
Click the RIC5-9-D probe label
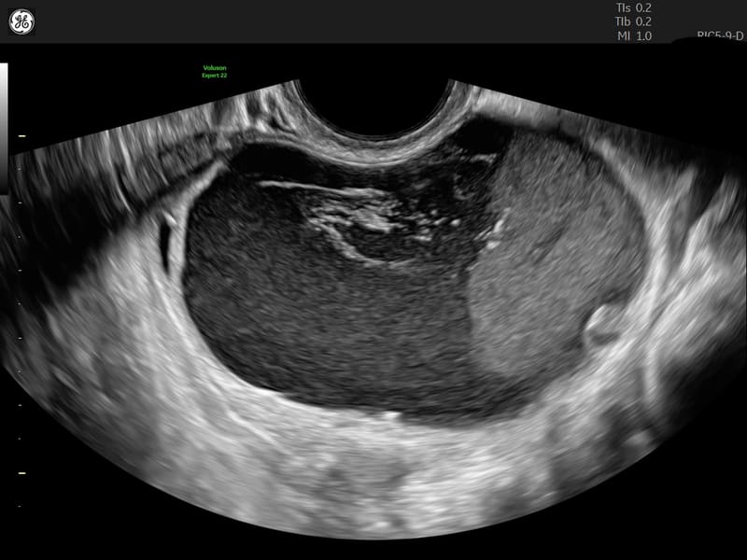[721, 37]
